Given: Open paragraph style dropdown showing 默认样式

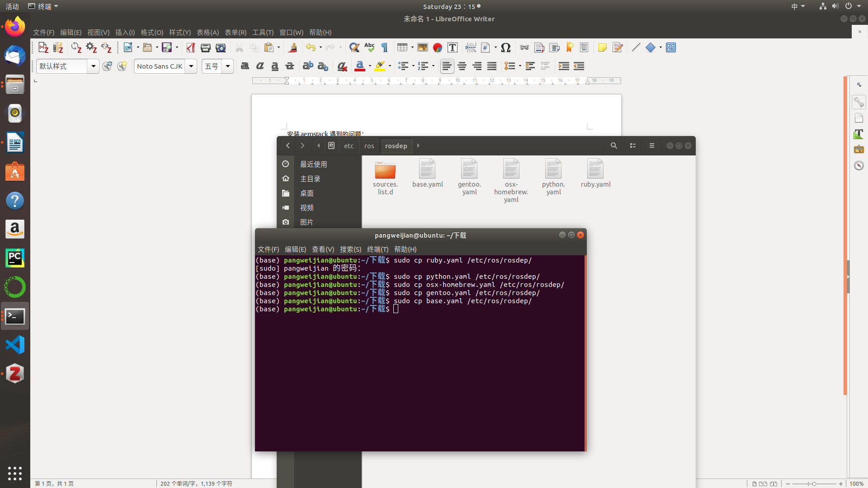Looking at the screenshot, I should click(93, 66).
